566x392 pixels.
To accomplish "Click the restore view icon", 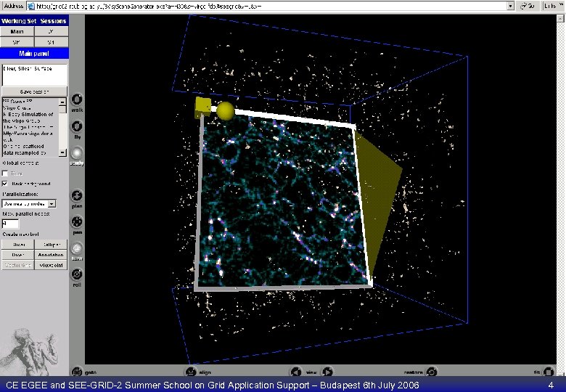I will 432,372.
